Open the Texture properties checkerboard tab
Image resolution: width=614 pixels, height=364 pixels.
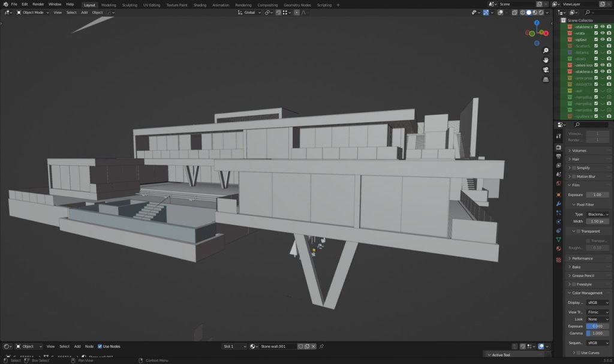[x=559, y=260]
